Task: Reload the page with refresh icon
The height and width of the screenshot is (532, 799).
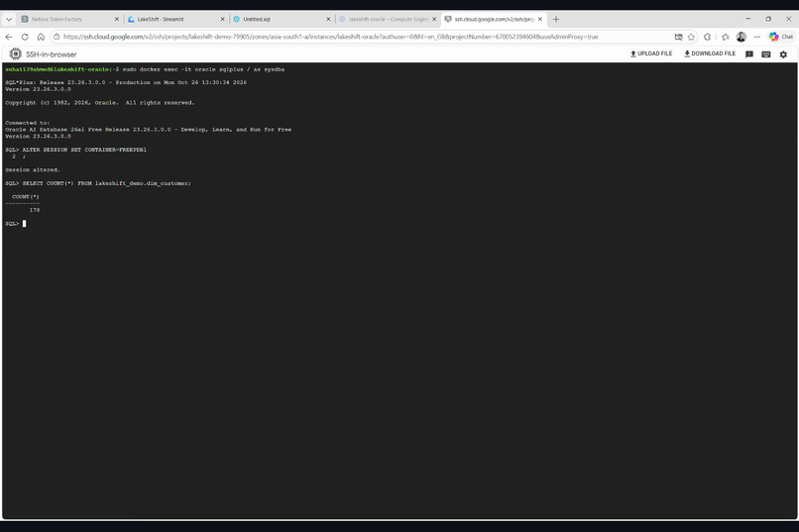Action: tap(25, 37)
